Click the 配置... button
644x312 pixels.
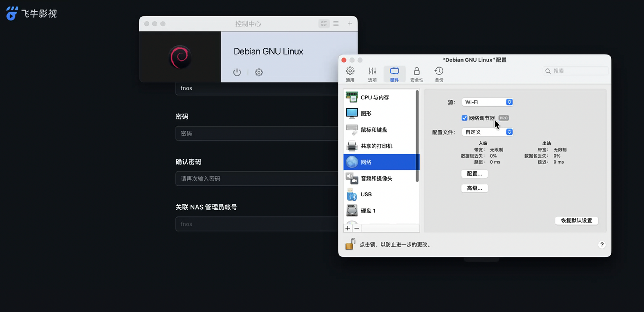tap(474, 174)
